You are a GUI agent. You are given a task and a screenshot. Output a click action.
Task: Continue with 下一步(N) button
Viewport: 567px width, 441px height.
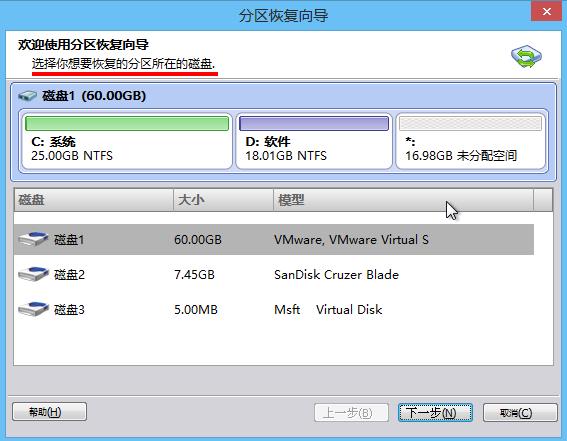click(435, 412)
